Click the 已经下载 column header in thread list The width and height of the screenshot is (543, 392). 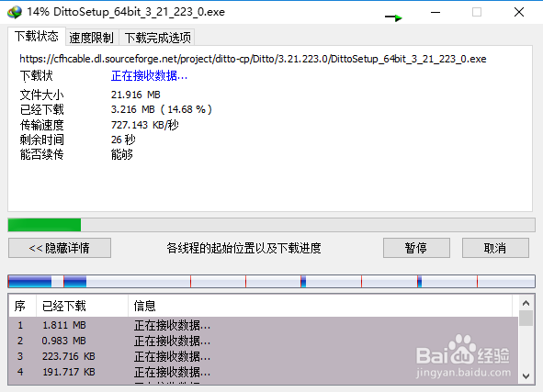coord(82,306)
